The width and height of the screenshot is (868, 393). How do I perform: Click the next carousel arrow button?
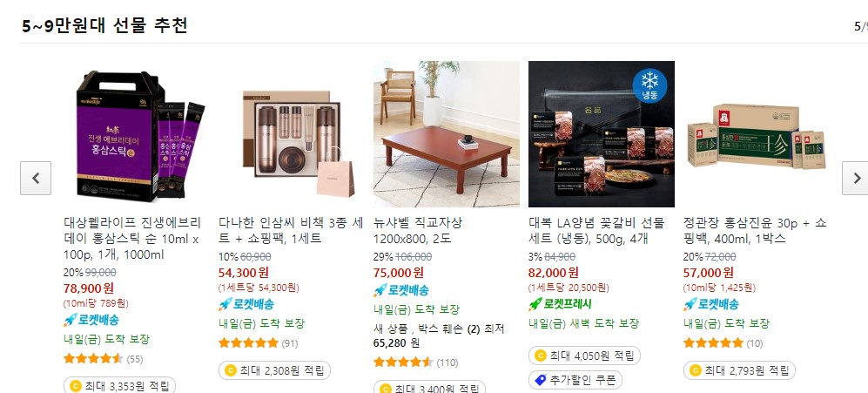(856, 178)
